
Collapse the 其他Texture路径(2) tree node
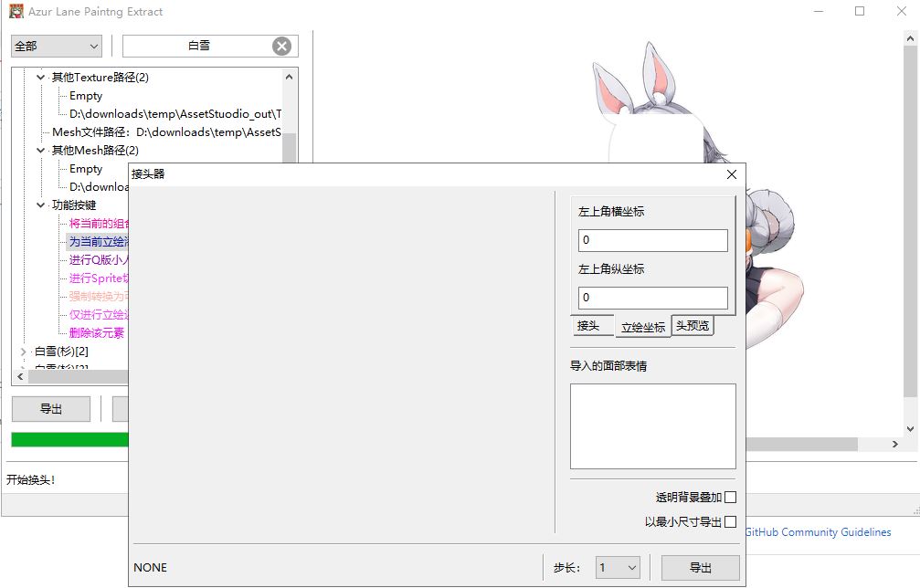pos(39,77)
